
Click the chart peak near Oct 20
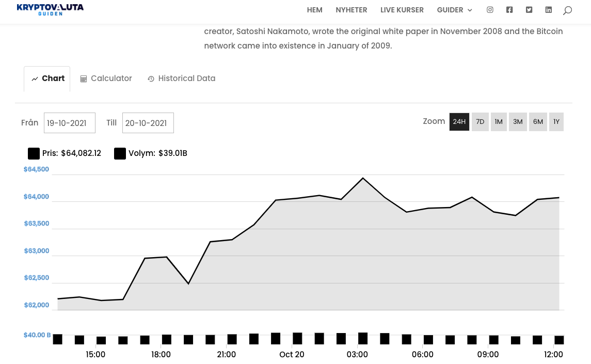pos(363,178)
